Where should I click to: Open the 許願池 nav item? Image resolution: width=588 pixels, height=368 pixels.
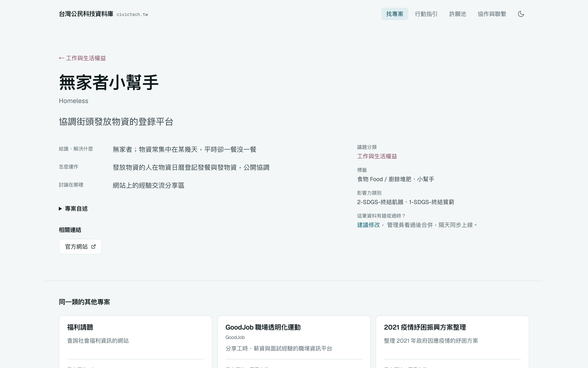(458, 14)
